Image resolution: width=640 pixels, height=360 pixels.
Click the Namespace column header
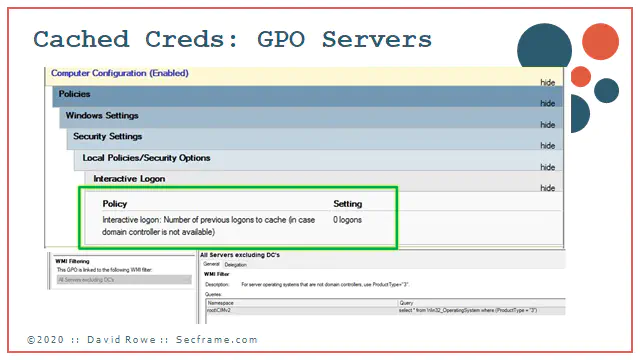click(302, 303)
